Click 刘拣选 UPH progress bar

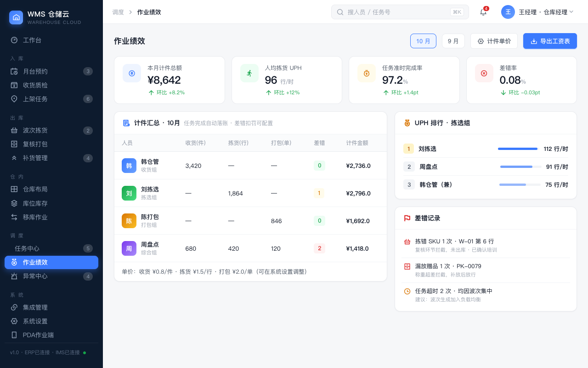tap(518, 149)
